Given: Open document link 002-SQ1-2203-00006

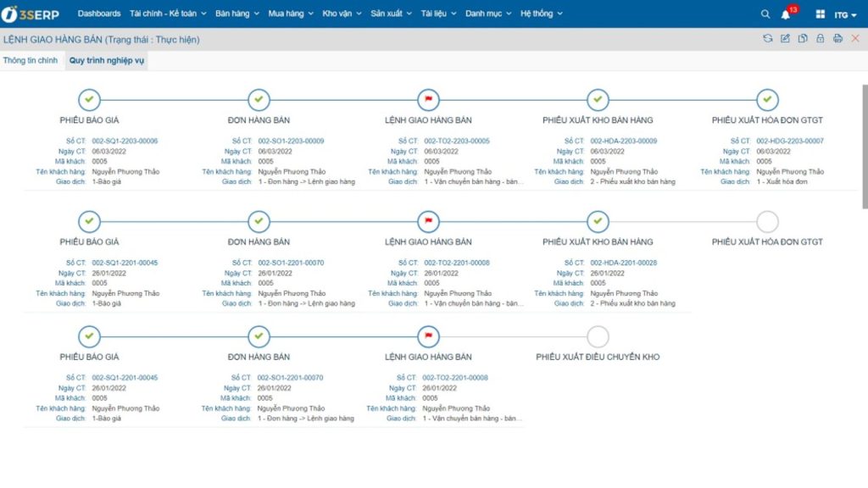Looking at the screenshot, I should click(x=125, y=141).
